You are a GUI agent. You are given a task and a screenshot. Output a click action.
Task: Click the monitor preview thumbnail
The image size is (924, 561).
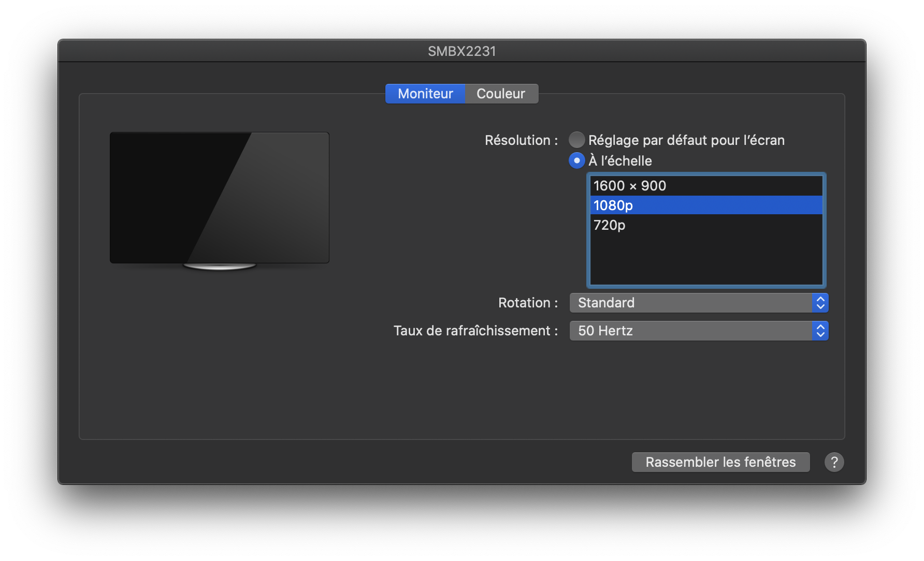pos(220,201)
